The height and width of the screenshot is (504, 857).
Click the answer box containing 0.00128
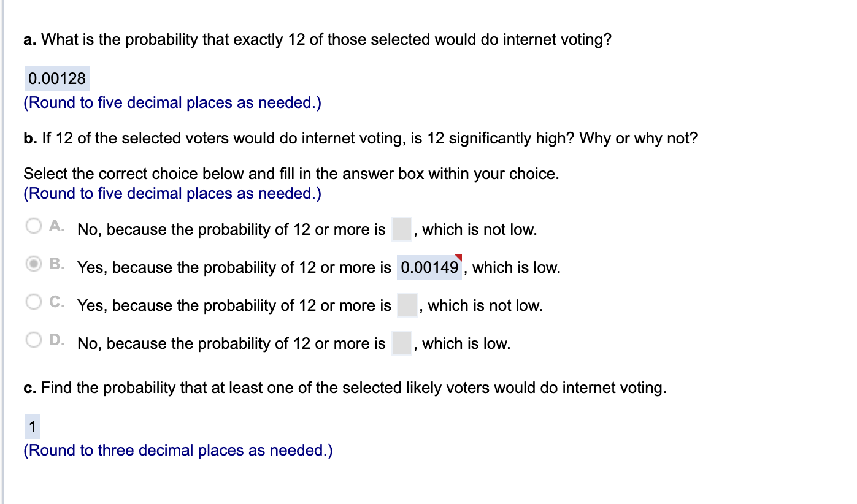[56, 78]
